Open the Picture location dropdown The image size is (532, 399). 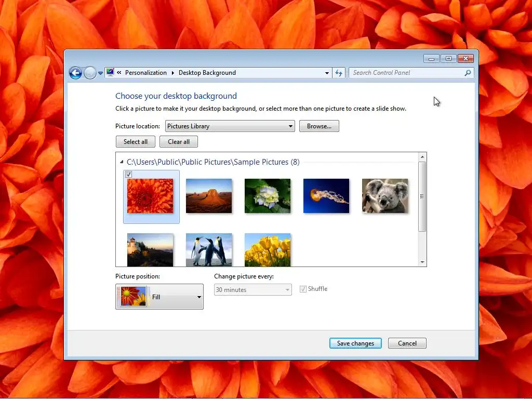coord(230,126)
